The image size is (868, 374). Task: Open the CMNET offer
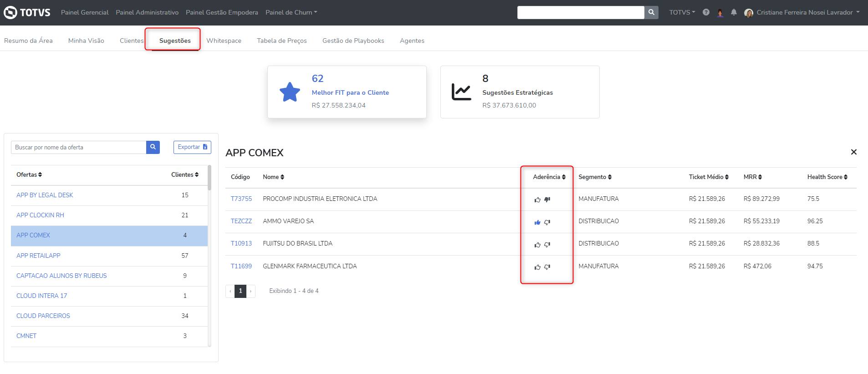pyautogui.click(x=26, y=336)
